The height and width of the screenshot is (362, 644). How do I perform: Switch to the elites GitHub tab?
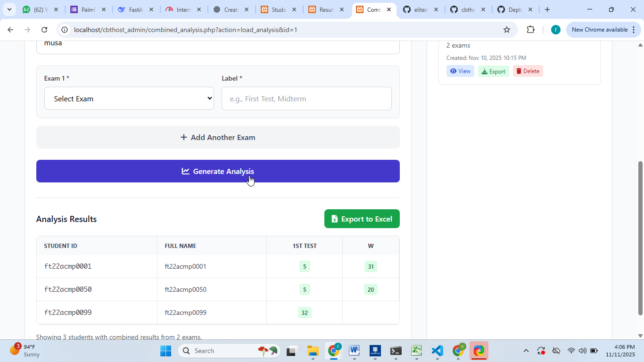tap(421, 9)
